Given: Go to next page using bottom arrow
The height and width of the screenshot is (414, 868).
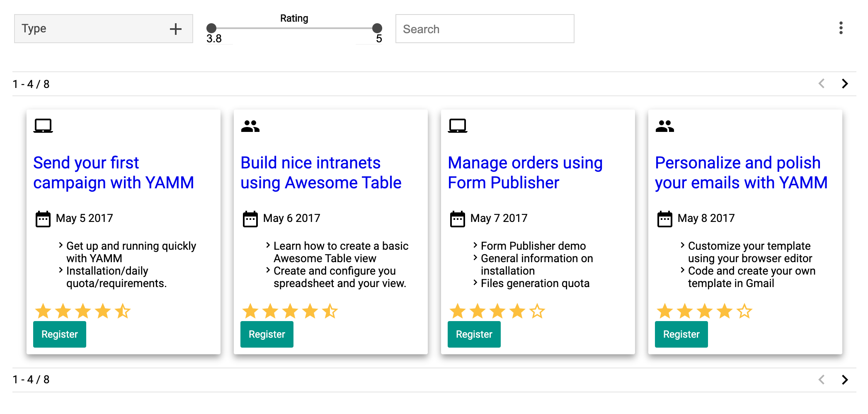Looking at the screenshot, I should [x=845, y=380].
